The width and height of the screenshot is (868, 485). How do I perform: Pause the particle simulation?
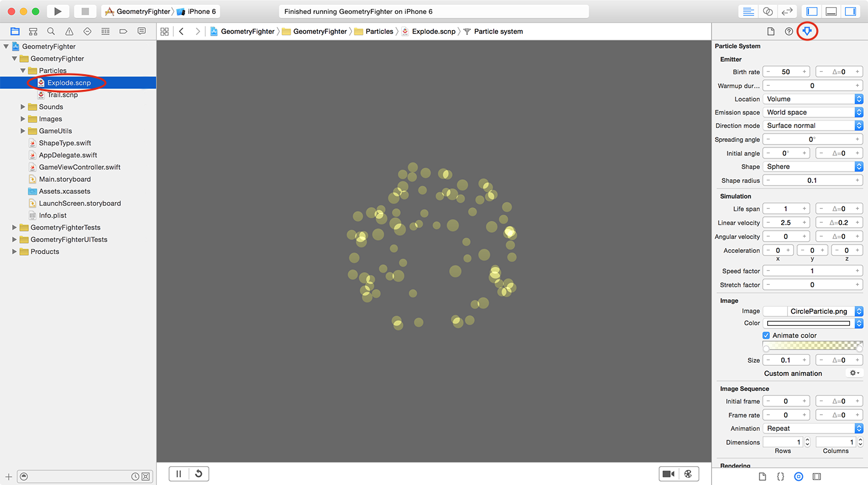click(178, 474)
